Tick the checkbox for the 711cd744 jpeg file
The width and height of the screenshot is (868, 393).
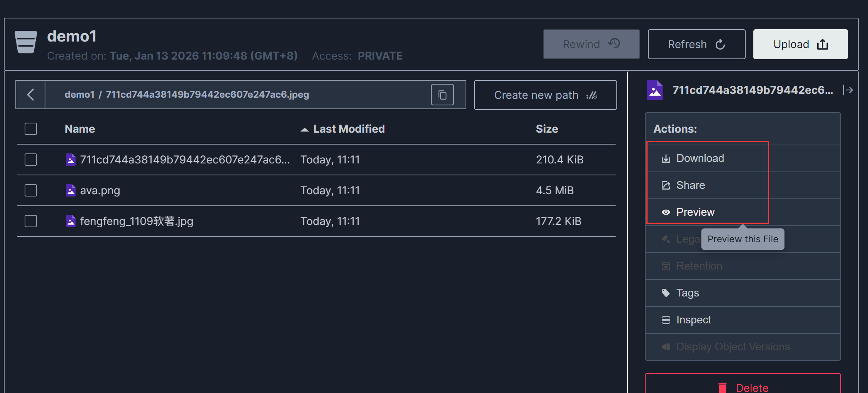coord(31,160)
